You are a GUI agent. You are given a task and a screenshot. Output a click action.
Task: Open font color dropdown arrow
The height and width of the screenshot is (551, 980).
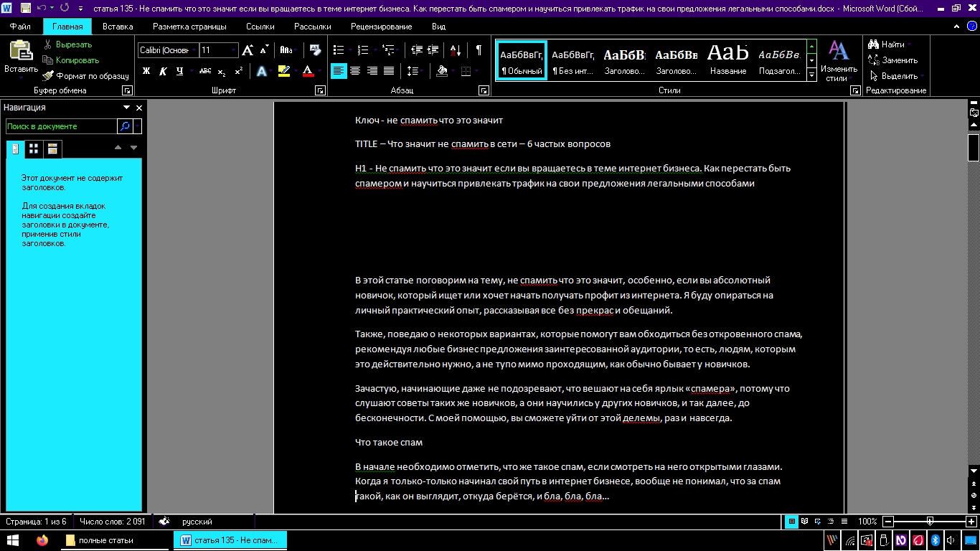pyautogui.click(x=319, y=71)
